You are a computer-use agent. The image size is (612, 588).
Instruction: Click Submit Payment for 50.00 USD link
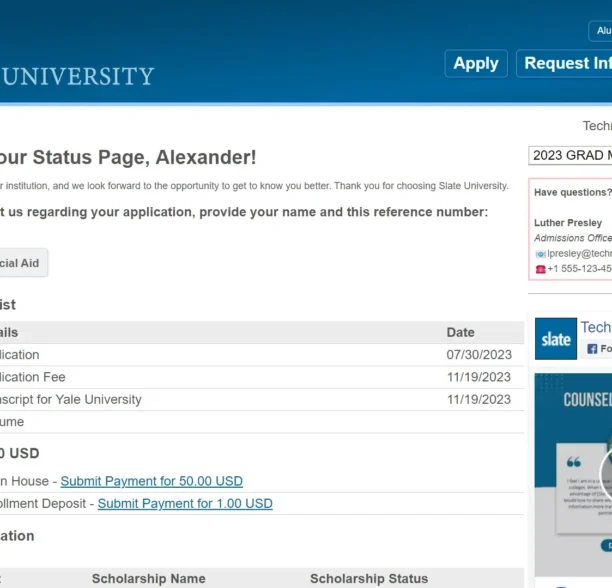click(151, 481)
